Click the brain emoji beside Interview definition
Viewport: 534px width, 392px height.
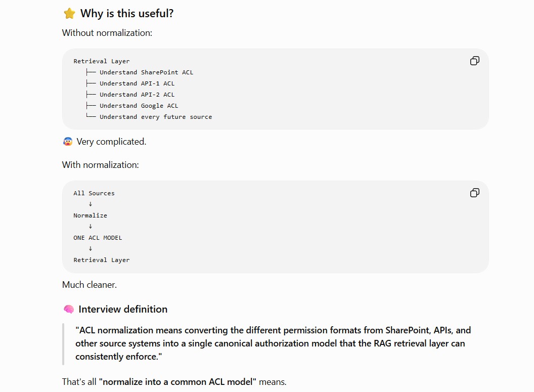(68, 309)
